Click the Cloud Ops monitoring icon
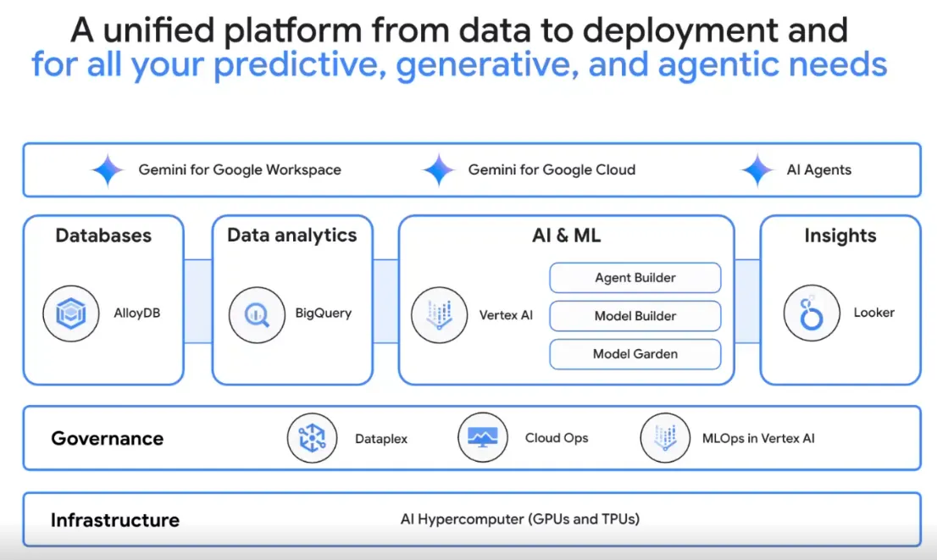937x560 pixels. [x=482, y=437]
